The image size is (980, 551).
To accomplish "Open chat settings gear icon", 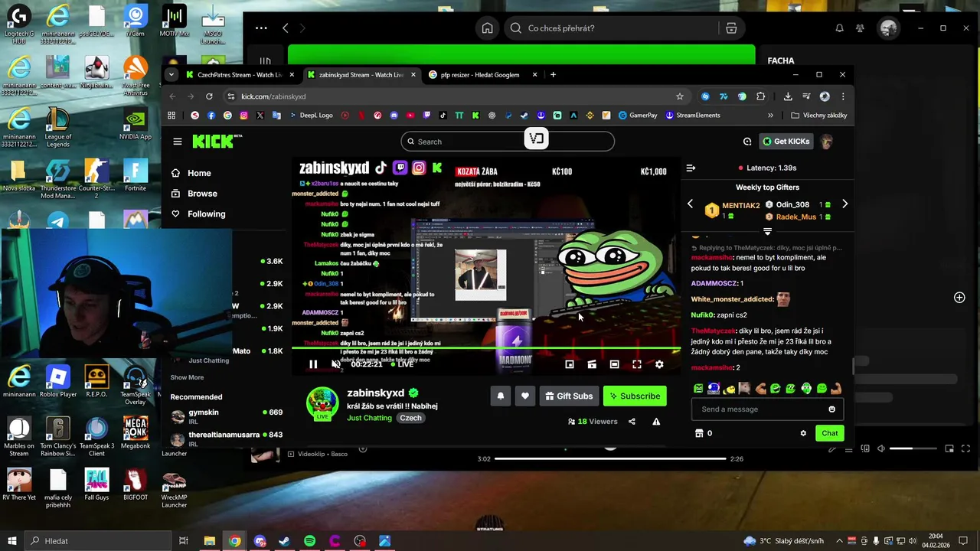I will [803, 433].
